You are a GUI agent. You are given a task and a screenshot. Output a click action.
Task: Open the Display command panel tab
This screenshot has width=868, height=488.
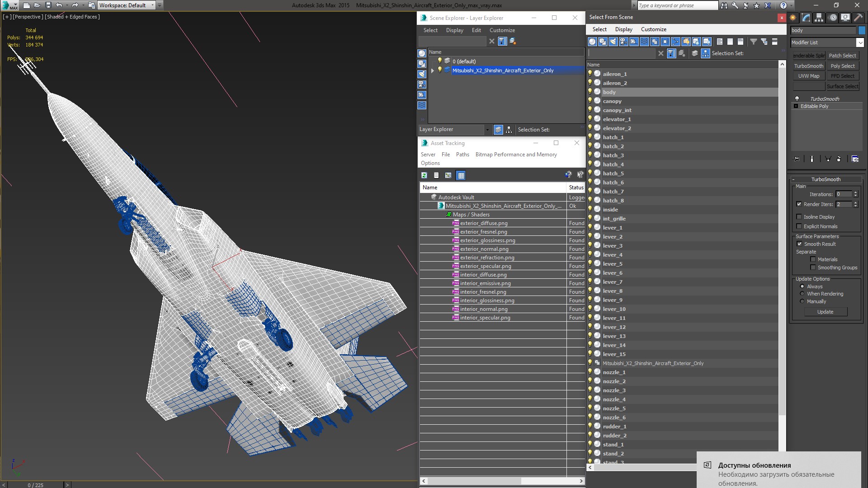point(845,18)
